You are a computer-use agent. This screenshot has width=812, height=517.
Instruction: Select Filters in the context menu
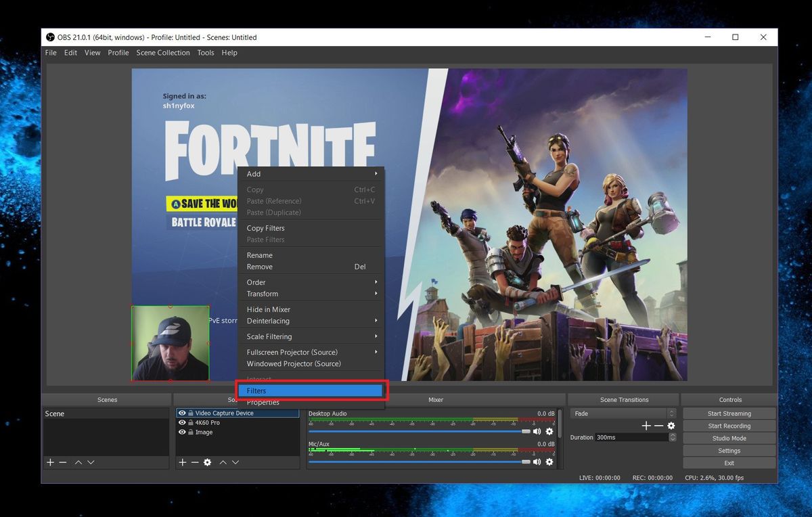(x=311, y=390)
